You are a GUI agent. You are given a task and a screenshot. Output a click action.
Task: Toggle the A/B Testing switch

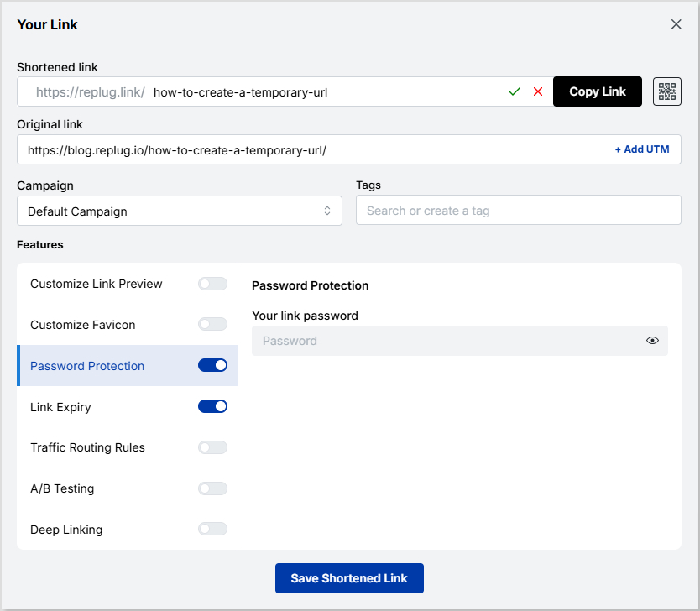(213, 488)
